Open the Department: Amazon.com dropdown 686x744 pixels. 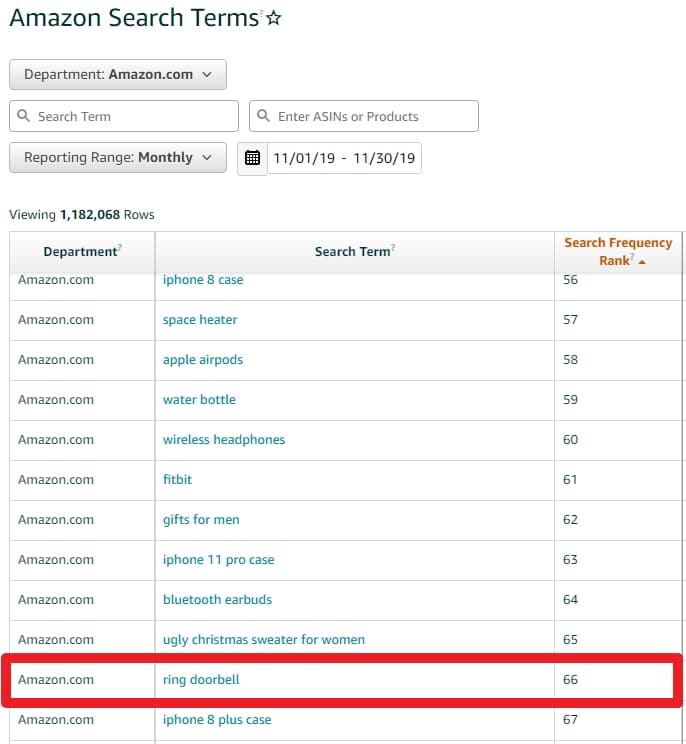[x=118, y=74]
